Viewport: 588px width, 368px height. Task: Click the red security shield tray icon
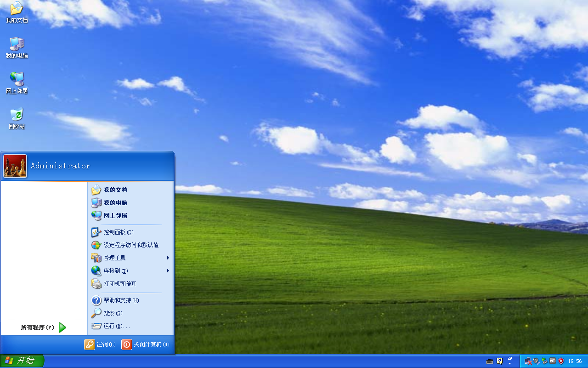coord(561,361)
